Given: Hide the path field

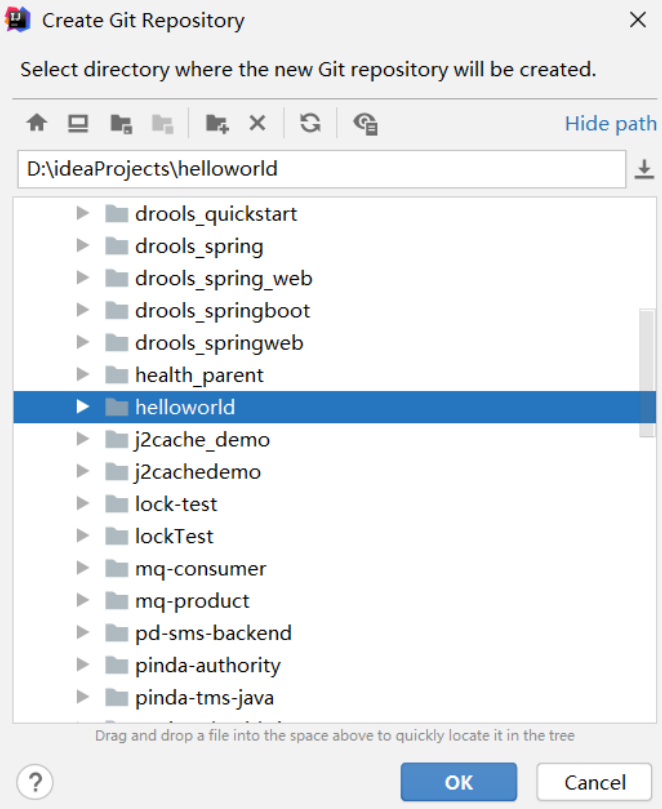Looking at the screenshot, I should (610, 123).
